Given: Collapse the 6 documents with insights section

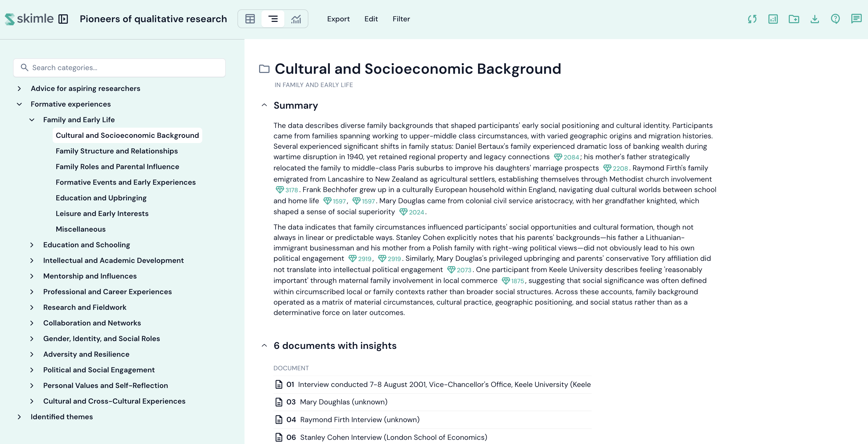Looking at the screenshot, I should click(264, 346).
